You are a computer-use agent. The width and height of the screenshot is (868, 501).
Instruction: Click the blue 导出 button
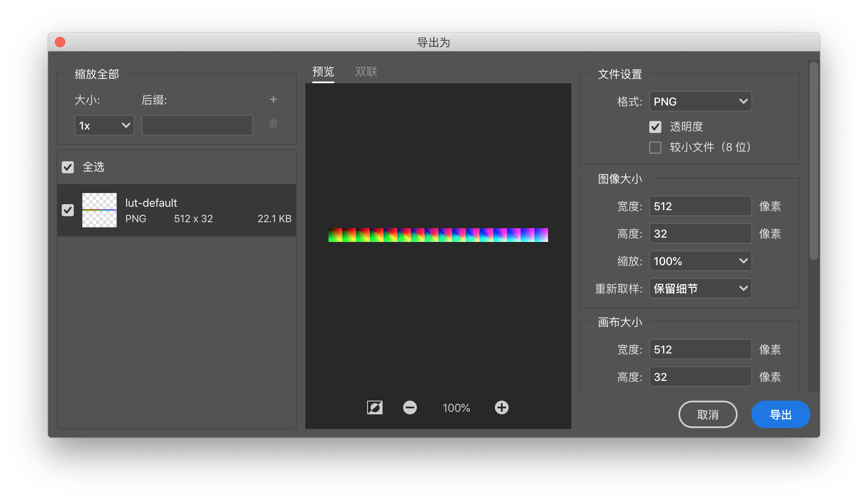pyautogui.click(x=781, y=414)
